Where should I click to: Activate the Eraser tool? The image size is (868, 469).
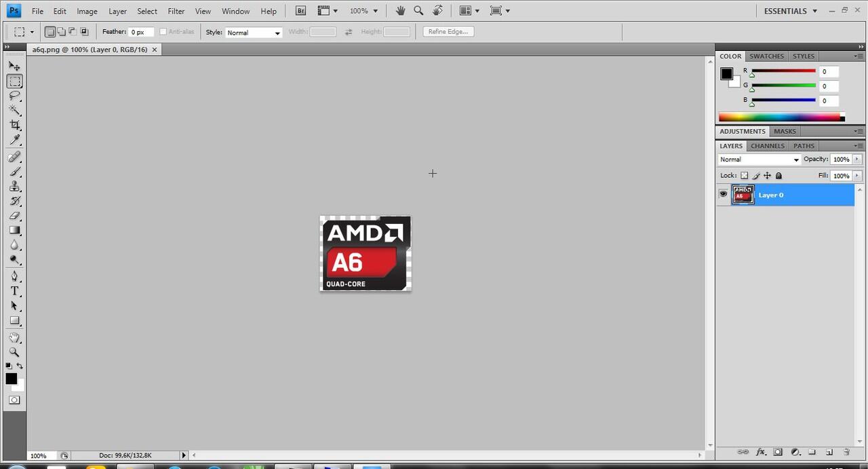click(x=14, y=216)
